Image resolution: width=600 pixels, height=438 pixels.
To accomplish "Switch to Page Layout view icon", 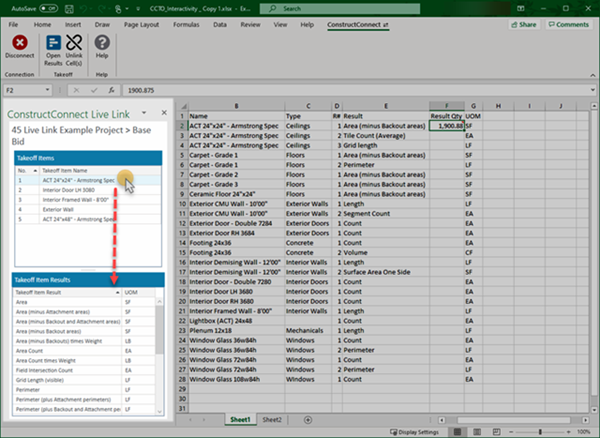I will [x=477, y=432].
